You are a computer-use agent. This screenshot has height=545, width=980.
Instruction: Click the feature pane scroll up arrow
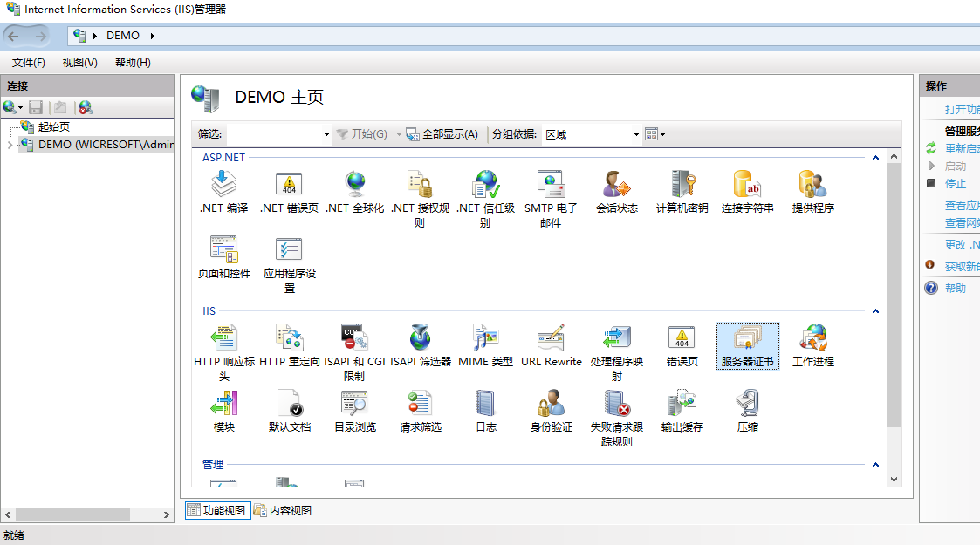tap(894, 156)
